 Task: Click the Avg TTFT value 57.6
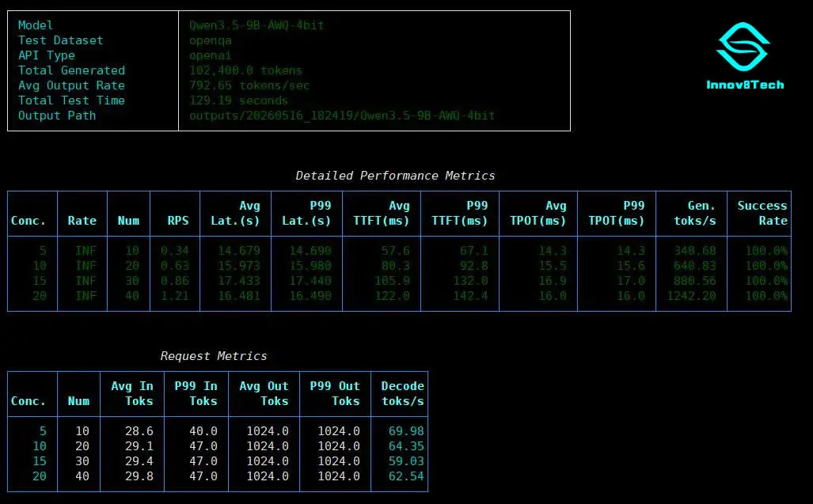click(x=395, y=251)
